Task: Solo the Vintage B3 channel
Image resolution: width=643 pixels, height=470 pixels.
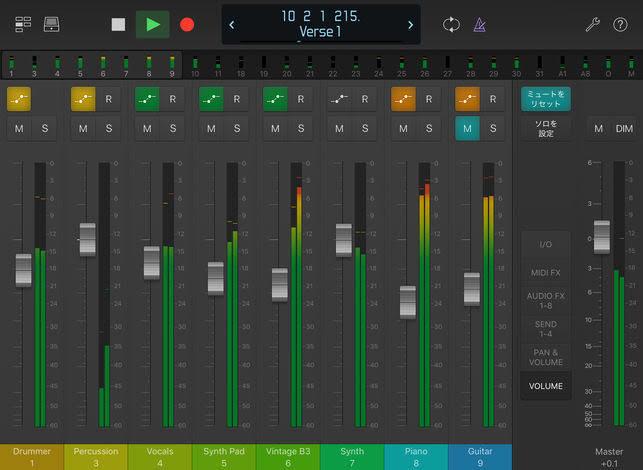Action: 301,128
